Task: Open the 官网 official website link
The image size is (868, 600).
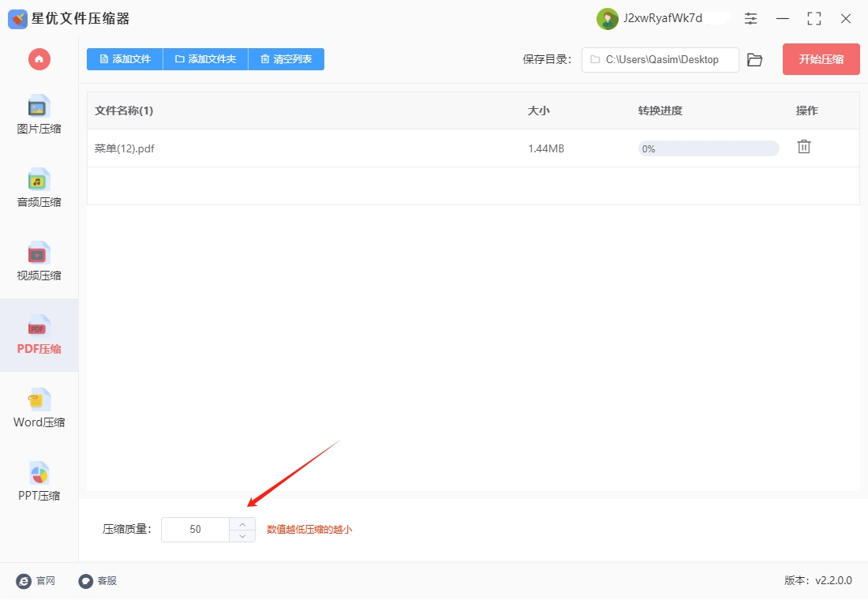Action: point(36,580)
